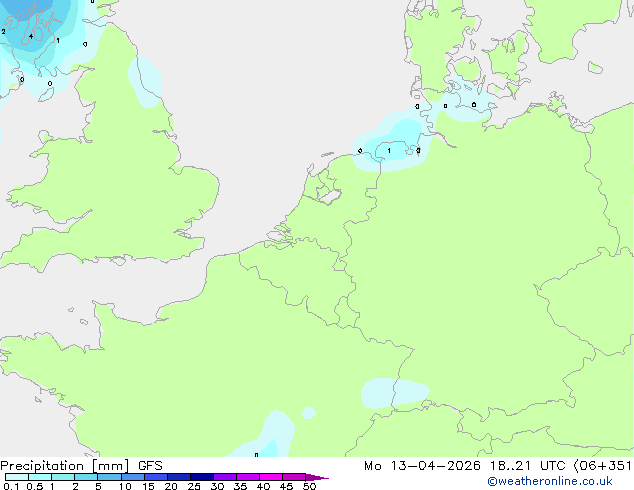This screenshot has width=634, height=490.
Task: Click the 15 to 20 mm legend swatch
Action: (x=156, y=477)
